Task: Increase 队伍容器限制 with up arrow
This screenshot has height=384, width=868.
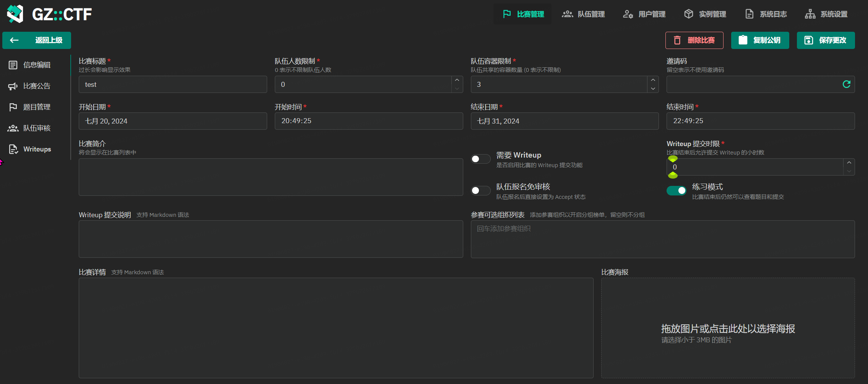Action: [653, 80]
